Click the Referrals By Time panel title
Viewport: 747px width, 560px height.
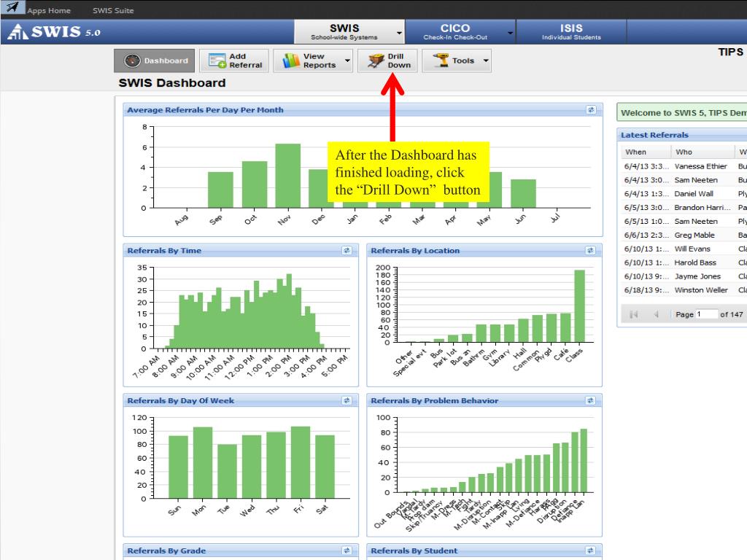[164, 251]
